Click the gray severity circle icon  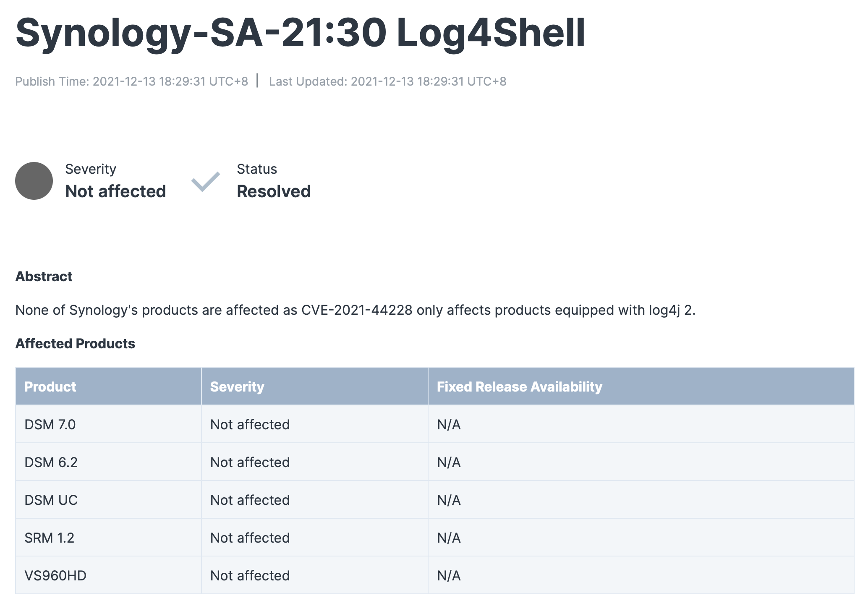coord(34,181)
